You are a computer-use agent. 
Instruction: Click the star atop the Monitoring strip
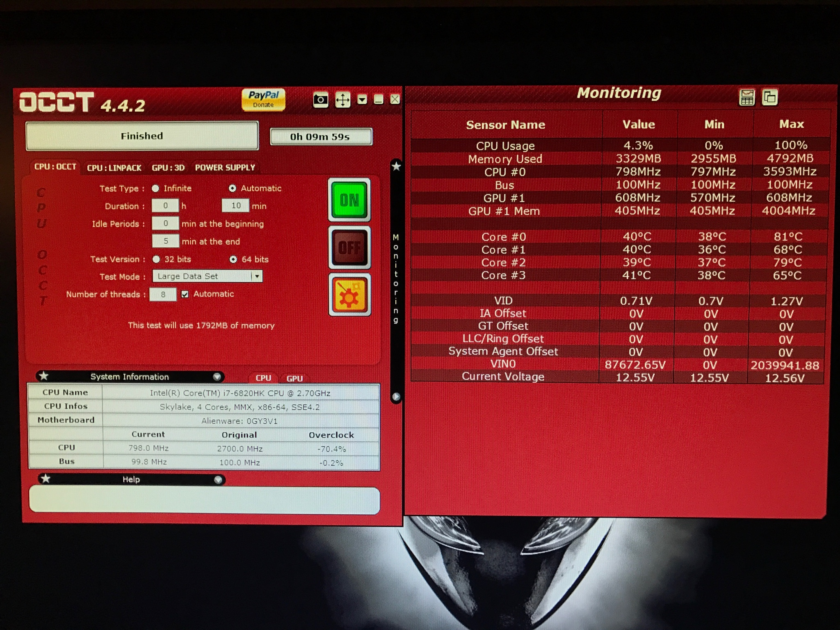point(396,166)
